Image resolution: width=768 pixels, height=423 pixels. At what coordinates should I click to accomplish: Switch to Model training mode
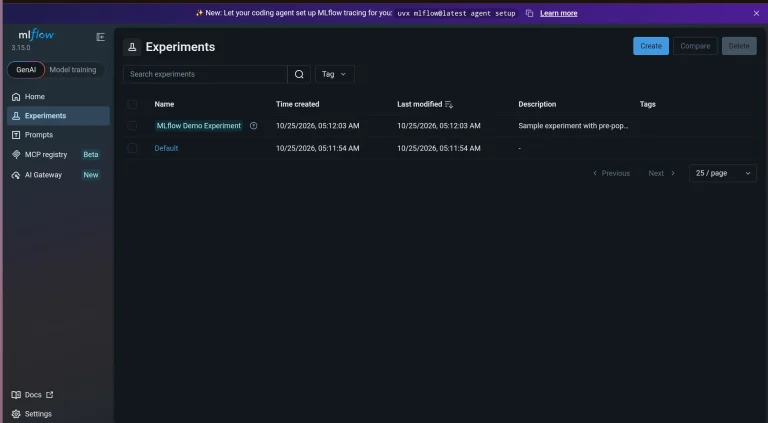[x=73, y=70]
